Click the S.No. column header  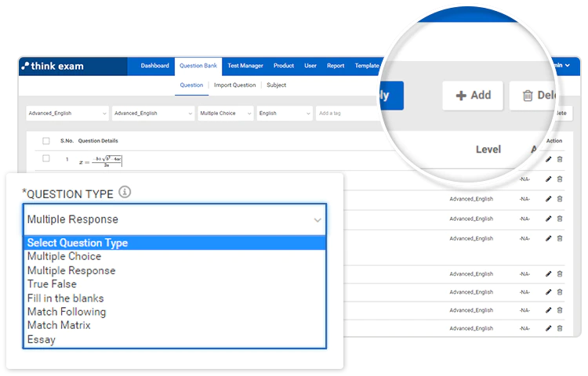[x=67, y=141]
